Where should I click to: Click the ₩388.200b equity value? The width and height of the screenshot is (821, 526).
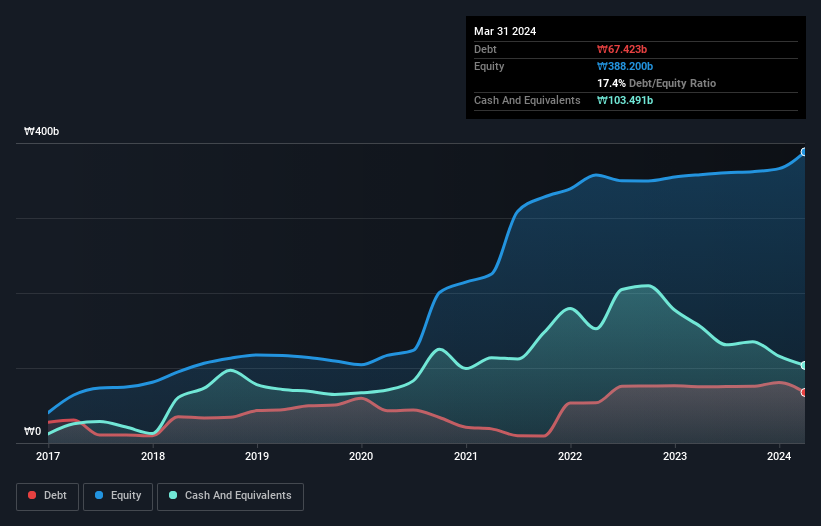pos(625,66)
